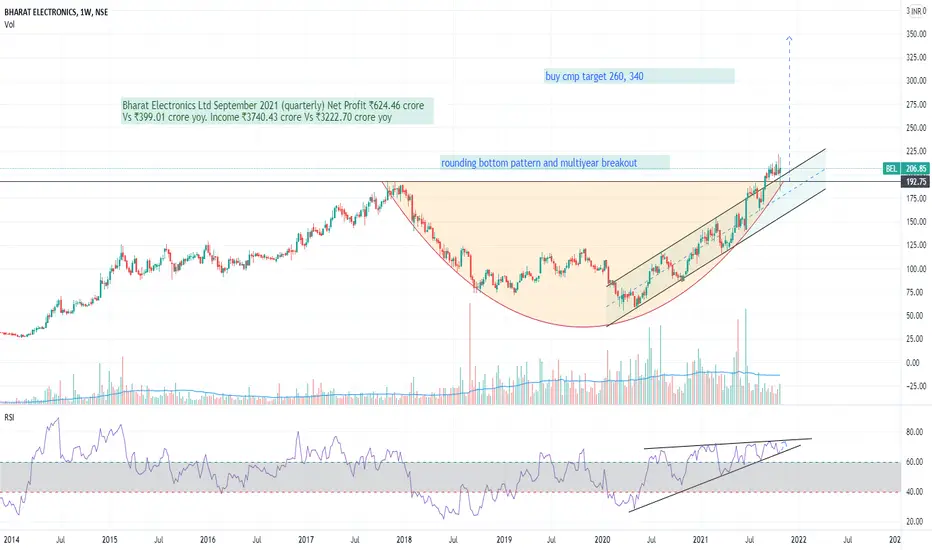Image resolution: width=932 pixels, height=550 pixels.
Task: Click the 2015 label on time axis
Action: click(110, 540)
